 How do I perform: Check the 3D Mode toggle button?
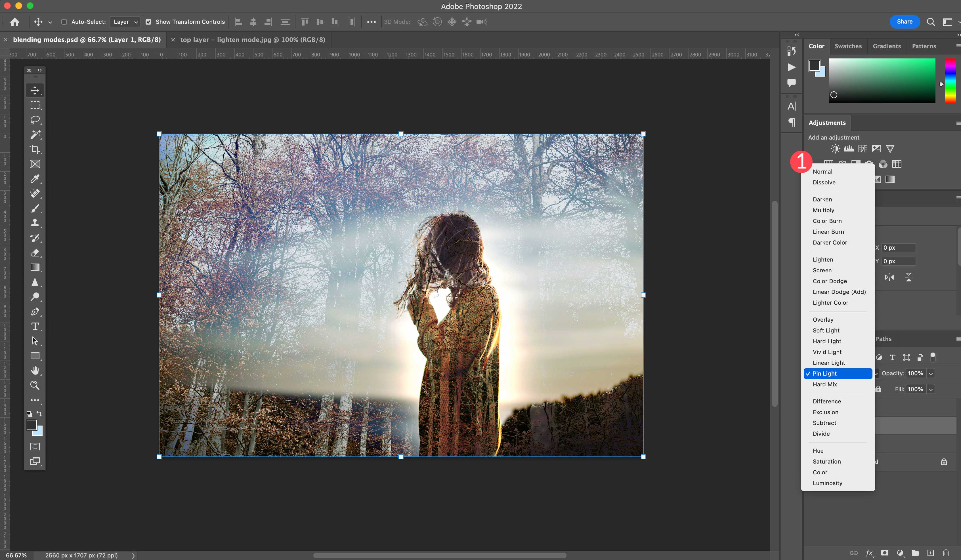tap(398, 21)
